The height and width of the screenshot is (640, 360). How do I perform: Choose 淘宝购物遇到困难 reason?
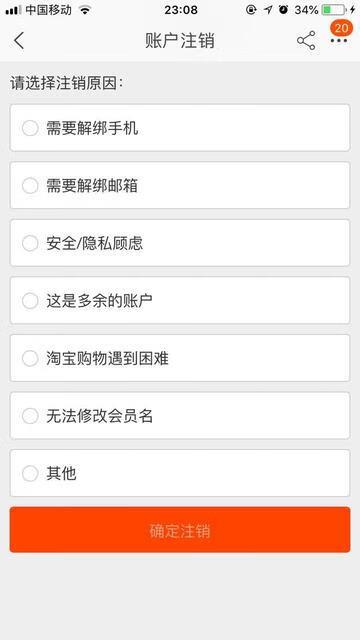tap(180, 358)
